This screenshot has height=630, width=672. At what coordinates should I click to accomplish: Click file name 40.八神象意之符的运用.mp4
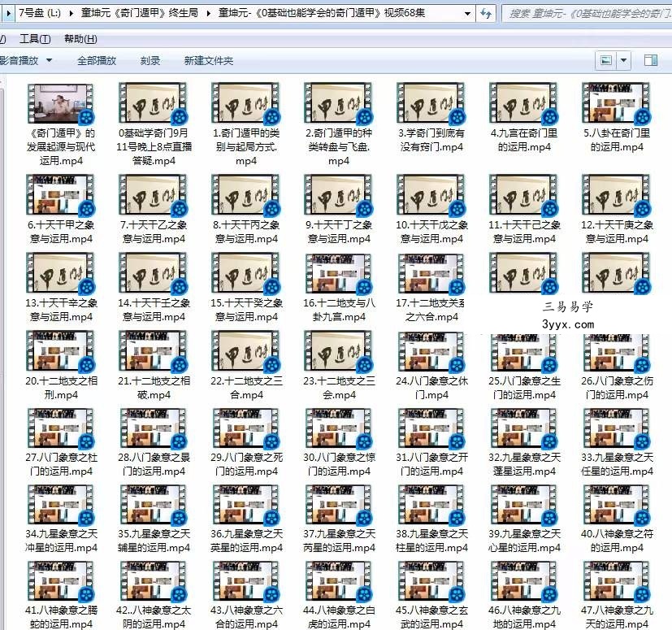coord(617,541)
